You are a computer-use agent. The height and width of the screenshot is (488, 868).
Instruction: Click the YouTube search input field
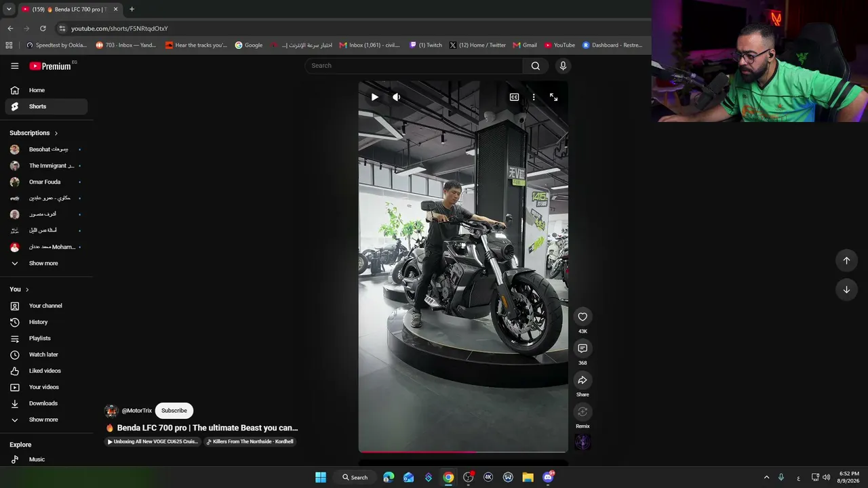point(414,66)
